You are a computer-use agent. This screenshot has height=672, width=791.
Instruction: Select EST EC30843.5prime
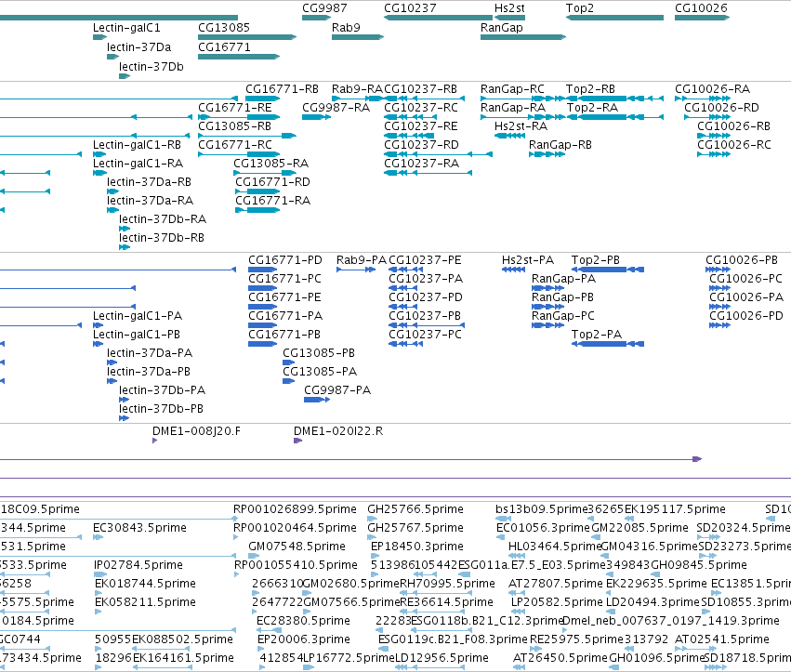[x=139, y=528]
